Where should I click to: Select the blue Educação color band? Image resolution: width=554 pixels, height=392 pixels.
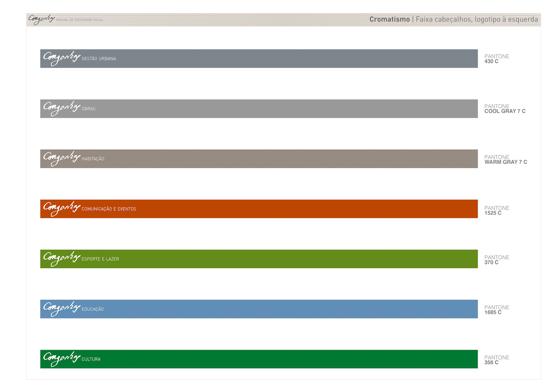point(259,309)
